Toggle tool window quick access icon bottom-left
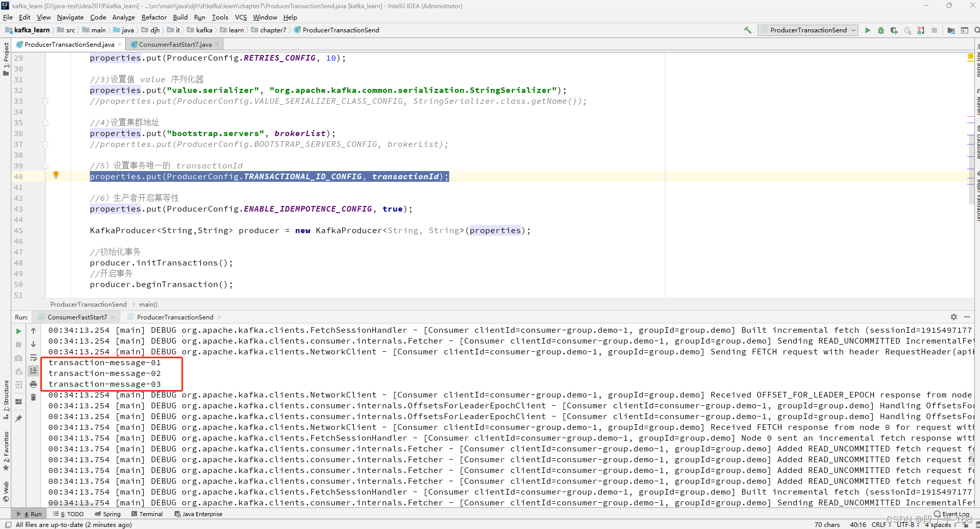The image size is (980, 529). pos(8,524)
